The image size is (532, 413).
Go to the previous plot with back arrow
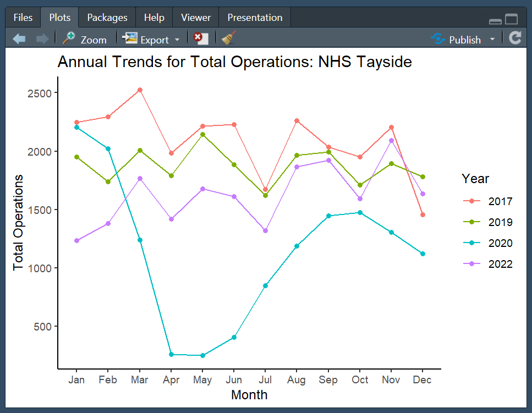(x=19, y=38)
